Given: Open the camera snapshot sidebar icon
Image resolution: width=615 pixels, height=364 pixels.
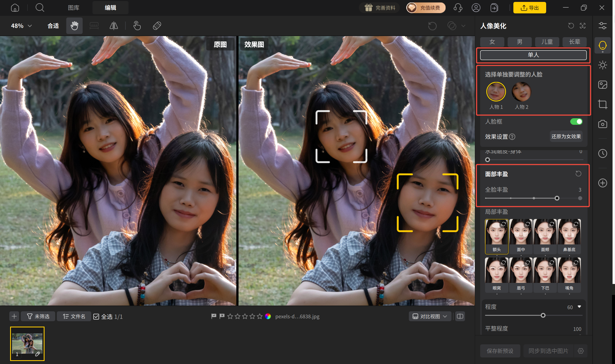Looking at the screenshot, I should click(602, 124).
